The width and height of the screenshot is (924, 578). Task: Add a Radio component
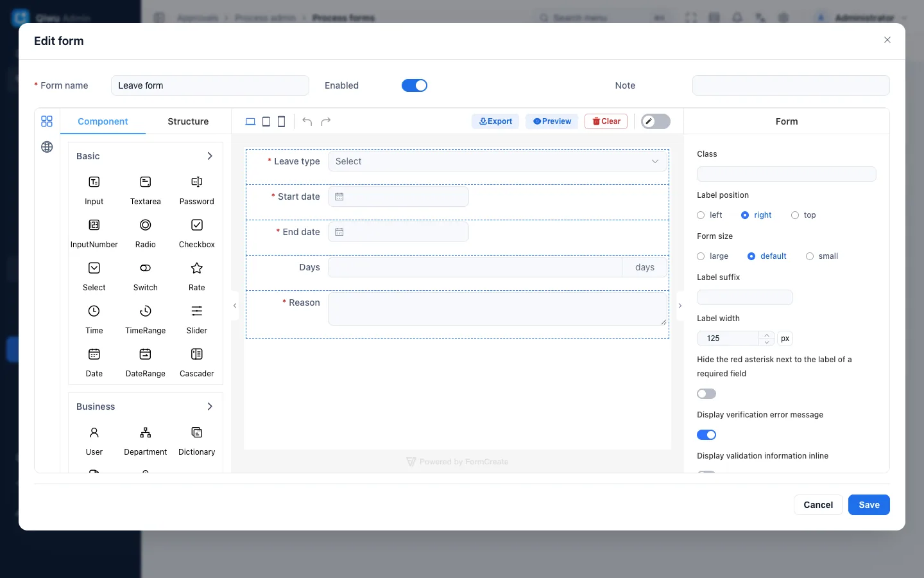(x=146, y=233)
